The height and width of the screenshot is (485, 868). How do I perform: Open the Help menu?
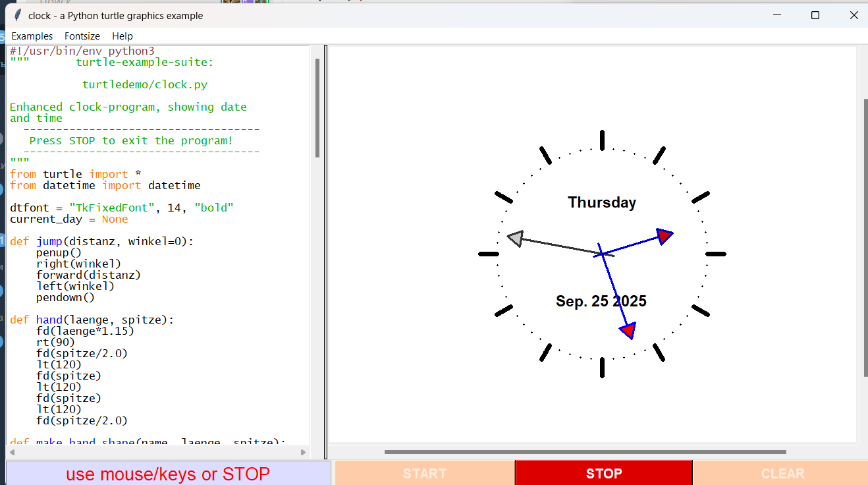(x=122, y=36)
